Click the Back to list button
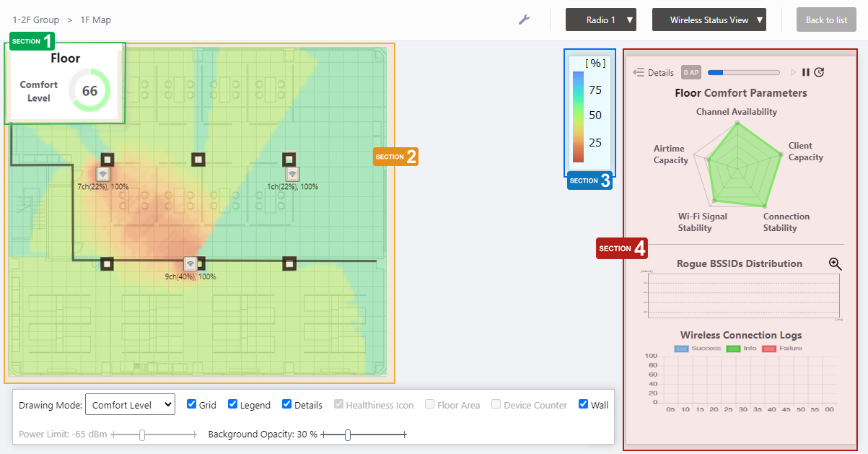Screen dimensions: 868x454 tap(826, 20)
